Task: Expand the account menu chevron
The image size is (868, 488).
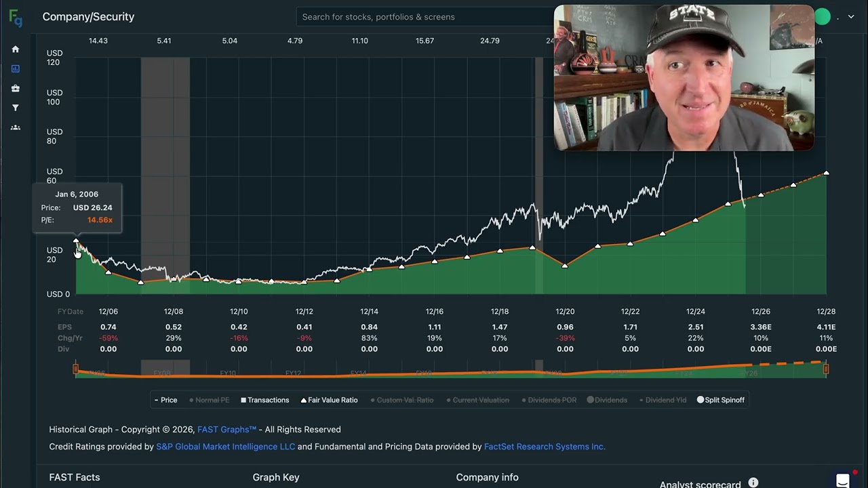Action: (x=851, y=17)
